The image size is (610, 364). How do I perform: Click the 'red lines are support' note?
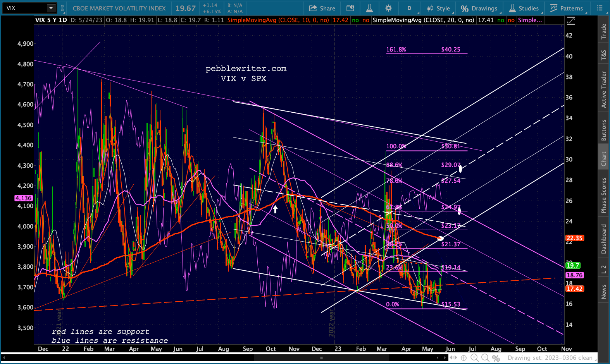pyautogui.click(x=101, y=332)
